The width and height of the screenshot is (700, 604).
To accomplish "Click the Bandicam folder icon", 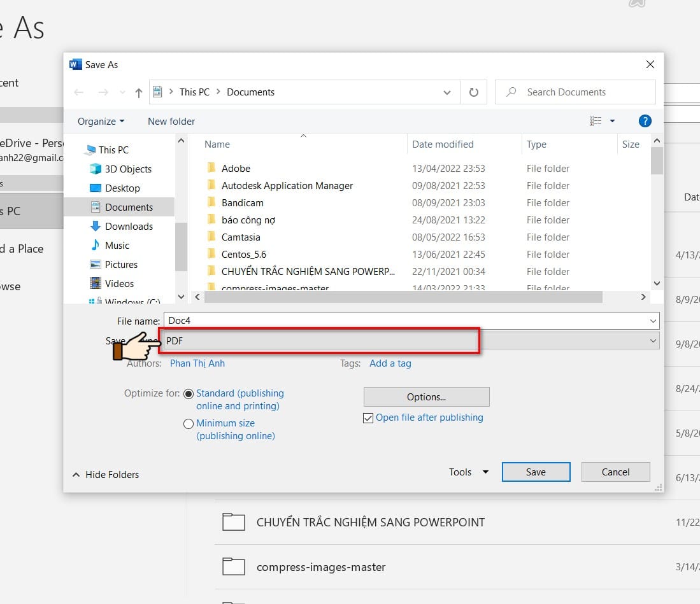I will [x=211, y=202].
